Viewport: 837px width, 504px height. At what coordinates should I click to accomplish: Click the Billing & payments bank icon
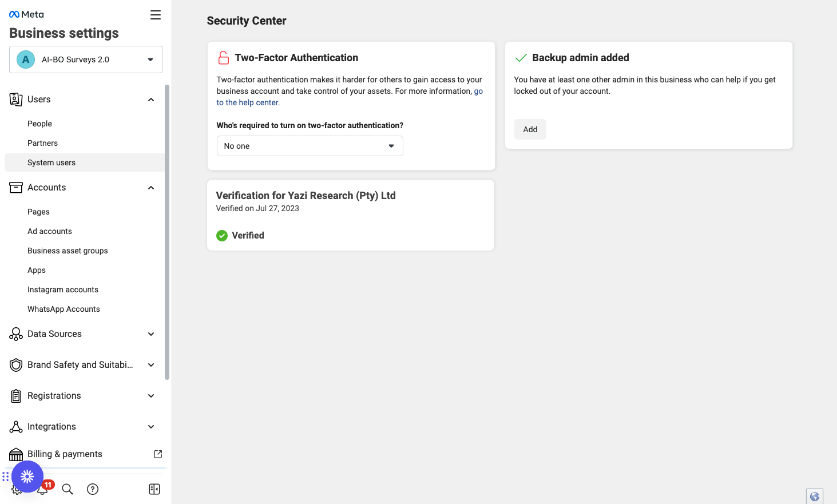tap(16, 454)
